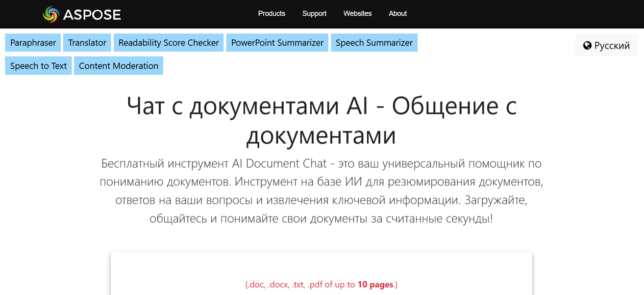644x295 pixels.
Task: Click the globe icon beside Русский
Action: tap(587, 46)
